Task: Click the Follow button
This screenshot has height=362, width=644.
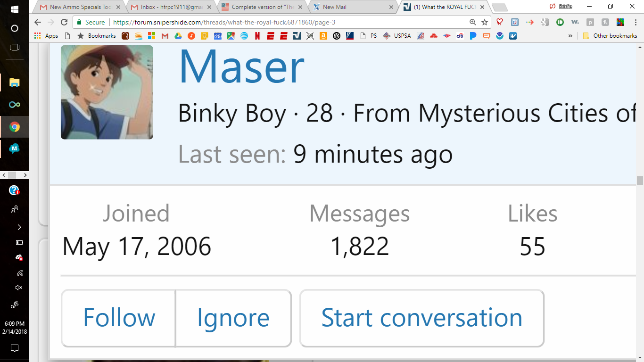Action: [x=119, y=318]
